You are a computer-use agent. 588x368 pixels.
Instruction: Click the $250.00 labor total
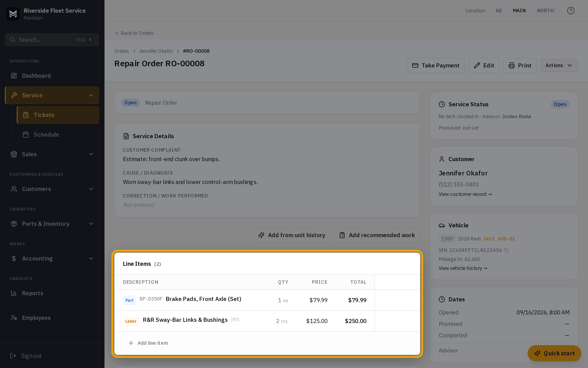[355, 321]
